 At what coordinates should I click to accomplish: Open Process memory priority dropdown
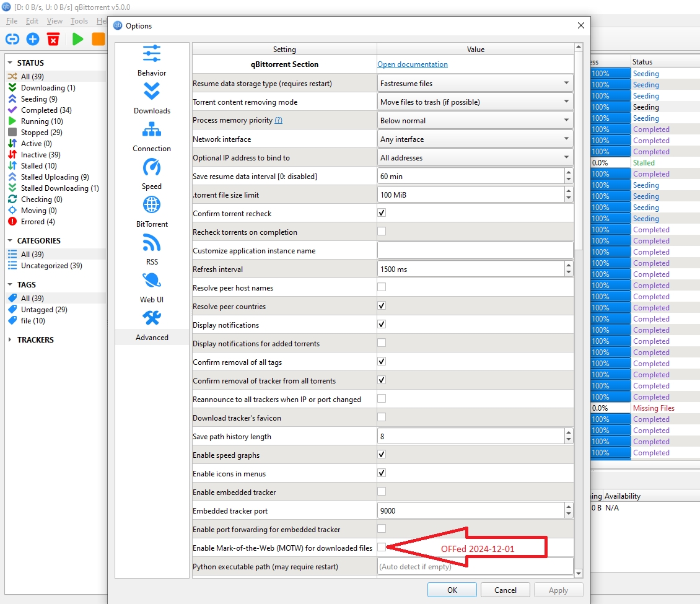(x=476, y=121)
